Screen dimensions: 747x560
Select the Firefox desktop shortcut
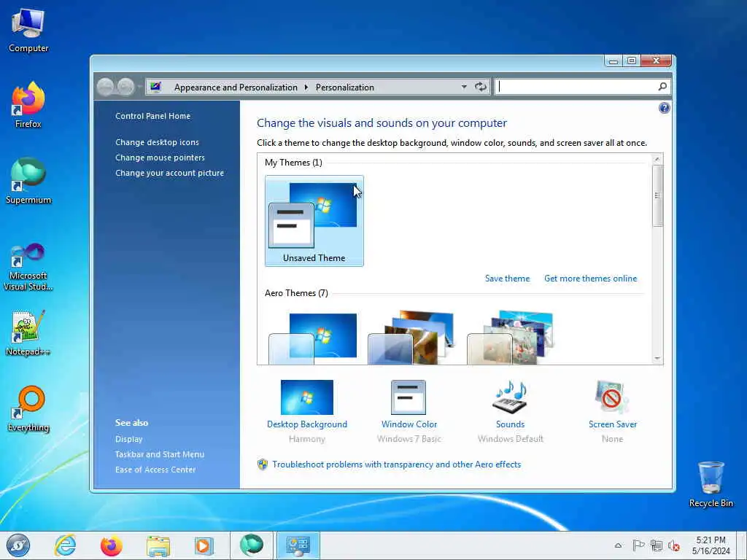pos(28,105)
